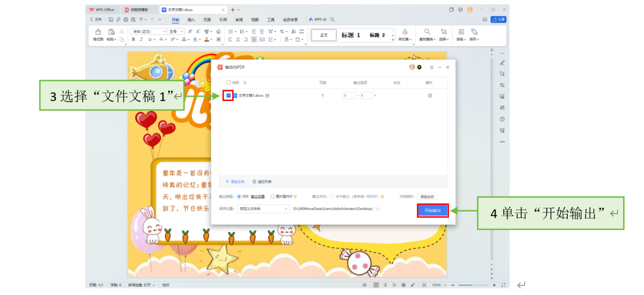
Task: Select the 正文 style
Action: pyautogui.click(x=324, y=35)
